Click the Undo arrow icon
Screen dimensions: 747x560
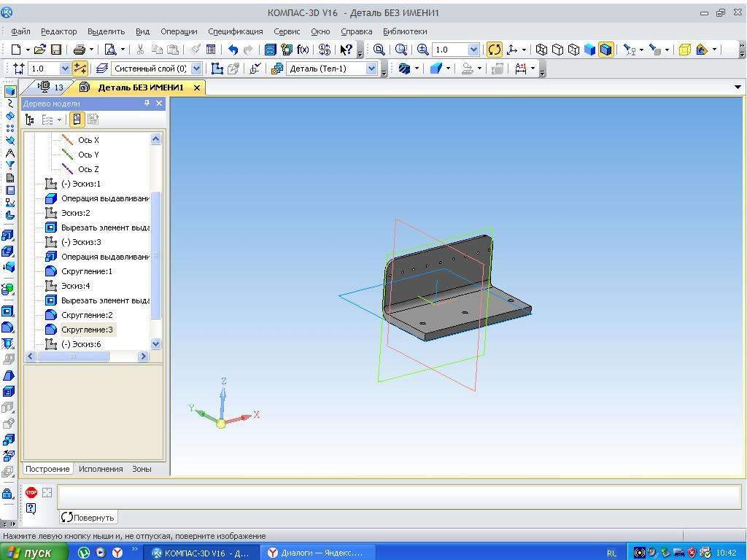pos(233,50)
